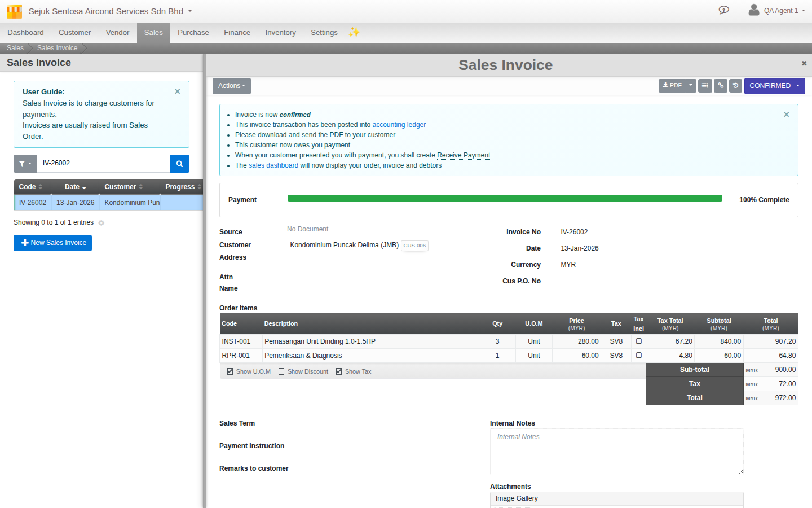
Task: Click the search field containing IV-26002
Action: pyautogui.click(x=103, y=164)
